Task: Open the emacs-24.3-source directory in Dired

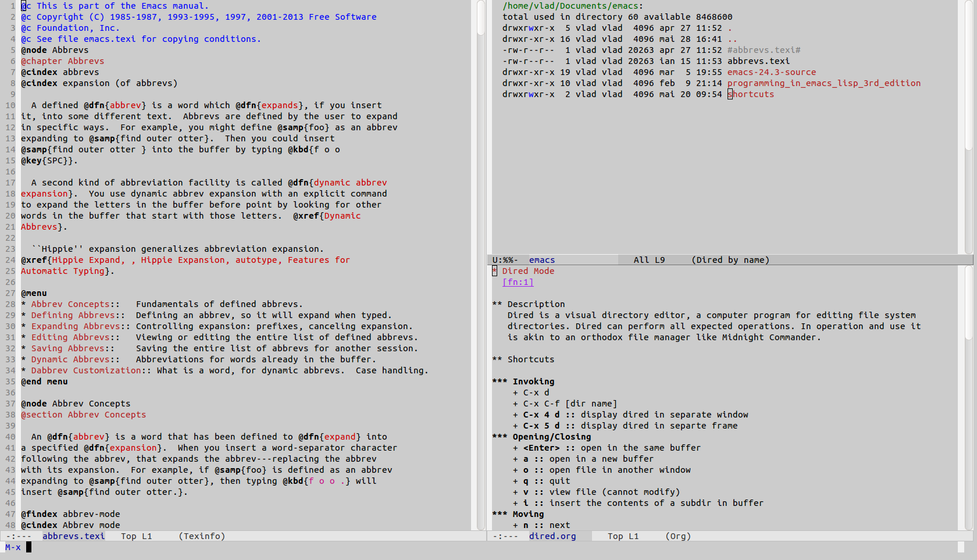Action: tap(771, 72)
